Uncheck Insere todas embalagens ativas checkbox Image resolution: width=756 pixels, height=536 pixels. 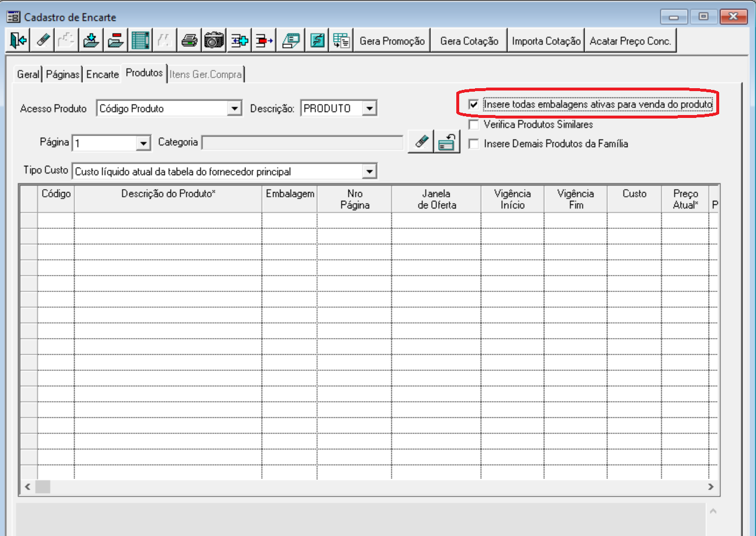[474, 105]
